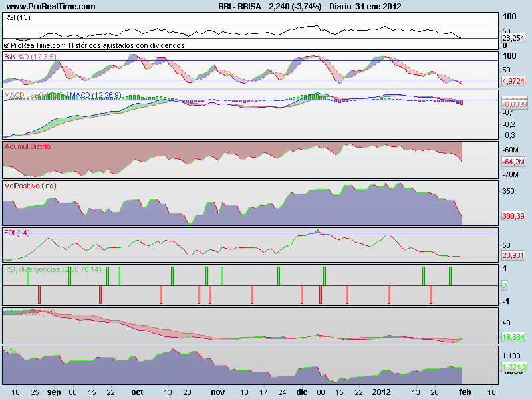
Task: Select the MACD (12 26 9) indicator label
Action: point(96,95)
